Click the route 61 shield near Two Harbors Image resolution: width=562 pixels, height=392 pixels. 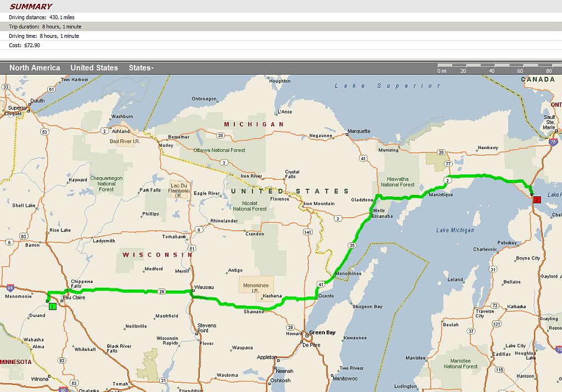(51, 89)
